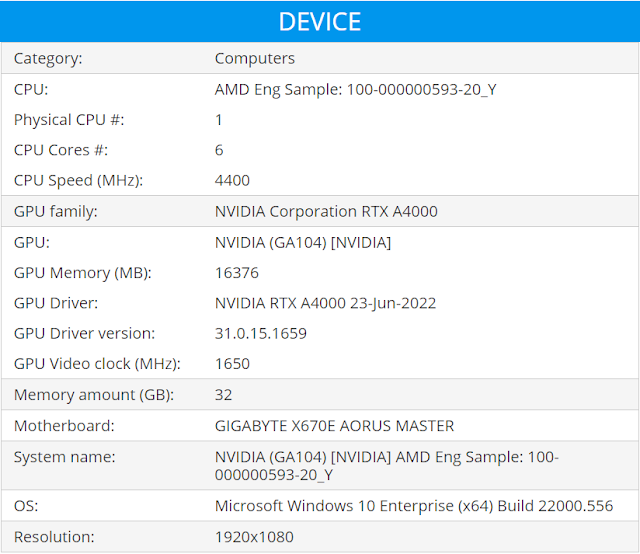Click the GPU Driver label

point(56,303)
